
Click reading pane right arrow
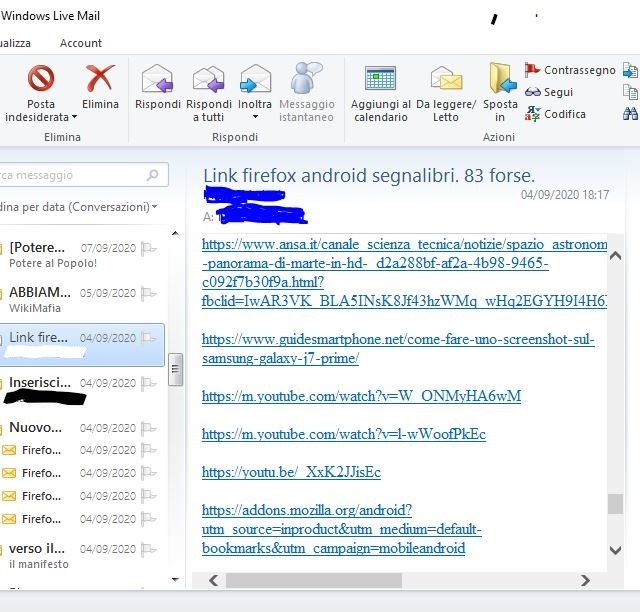coord(585,580)
